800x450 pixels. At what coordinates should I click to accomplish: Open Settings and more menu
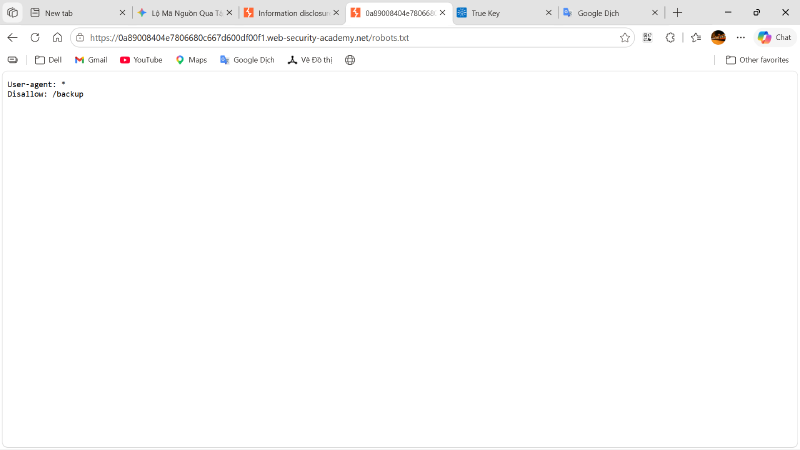pos(741,37)
